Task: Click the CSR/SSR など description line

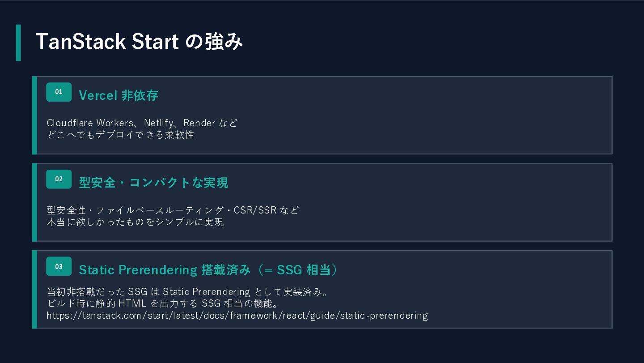Action: tap(173, 210)
